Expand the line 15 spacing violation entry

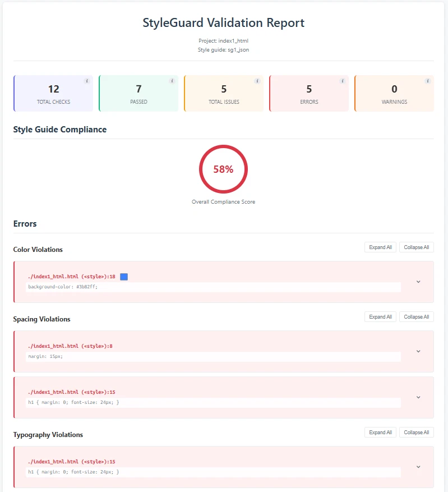[x=418, y=397]
